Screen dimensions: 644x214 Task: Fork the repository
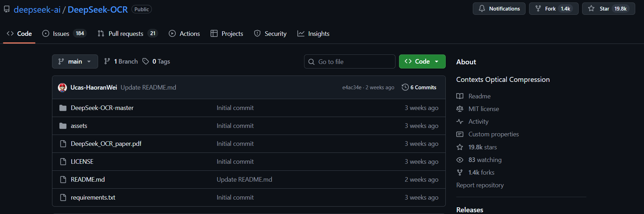coord(553,9)
